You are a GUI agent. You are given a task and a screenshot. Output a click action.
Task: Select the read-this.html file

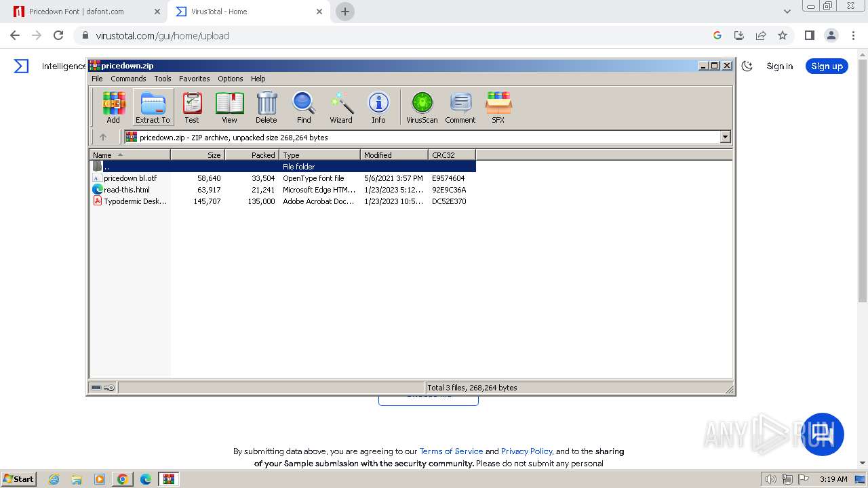tap(283, 190)
